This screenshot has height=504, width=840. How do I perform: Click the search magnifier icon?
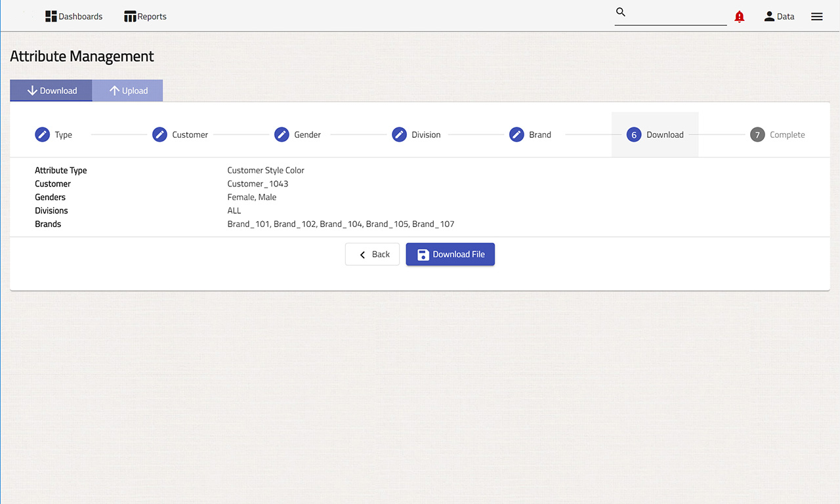[x=621, y=12]
